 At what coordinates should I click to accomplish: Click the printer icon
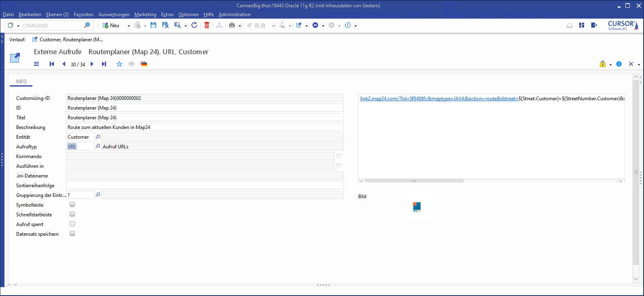[232, 25]
